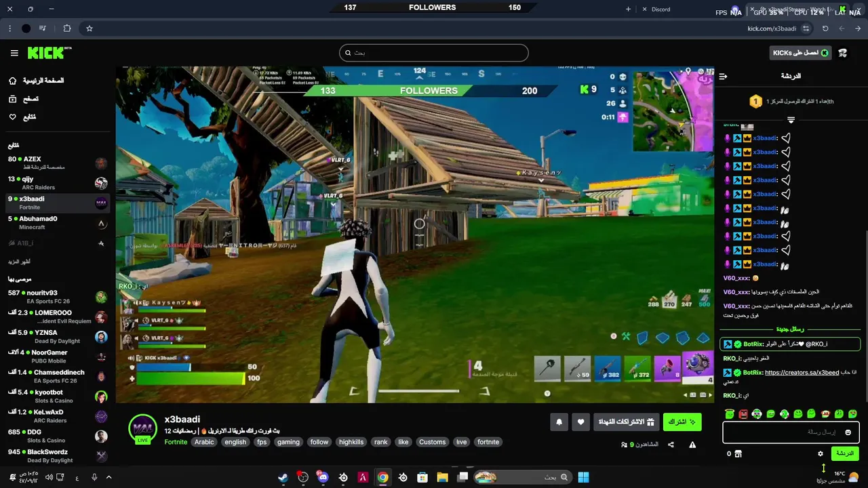Select the highkills tag

351,442
